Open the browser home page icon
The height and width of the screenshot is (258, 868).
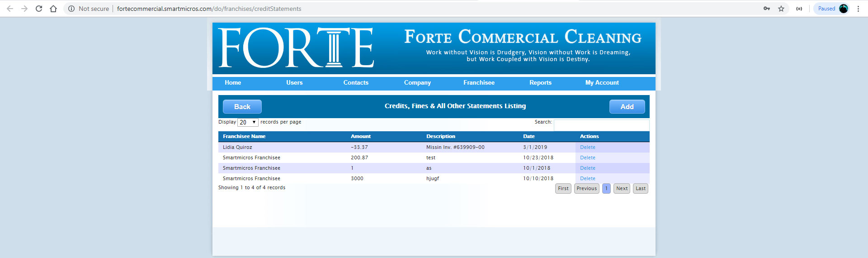[53, 9]
